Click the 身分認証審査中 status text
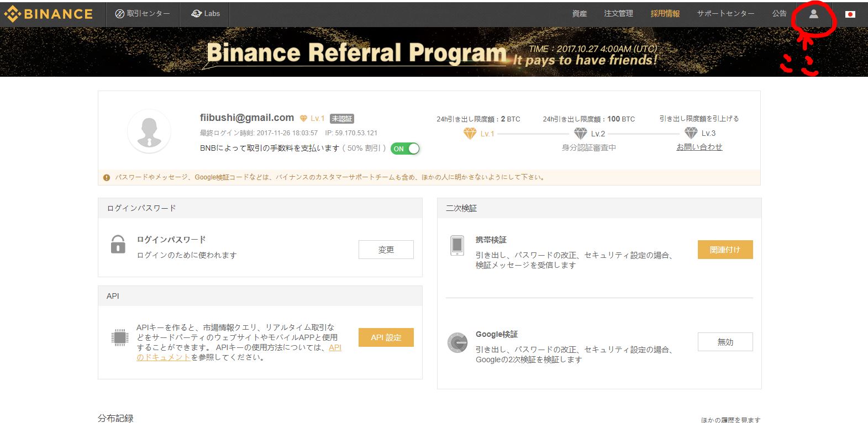The height and width of the screenshot is (423, 868). (x=588, y=147)
